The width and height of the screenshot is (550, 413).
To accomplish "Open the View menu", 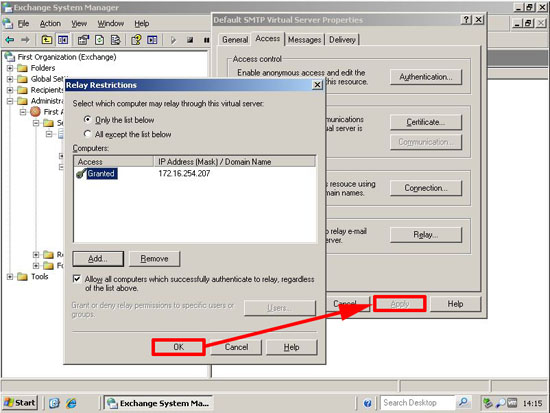I will coord(79,24).
